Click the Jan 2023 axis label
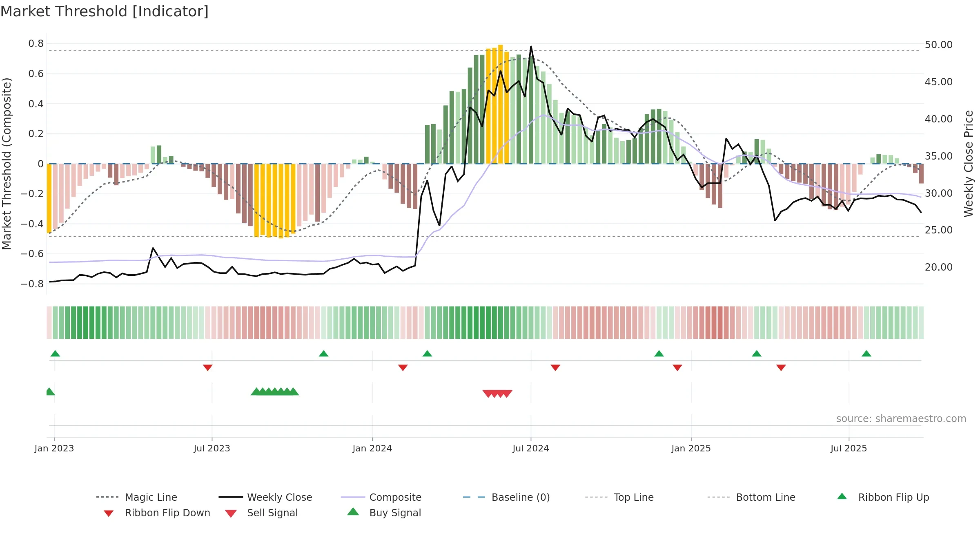The image size is (980, 551). [54, 448]
